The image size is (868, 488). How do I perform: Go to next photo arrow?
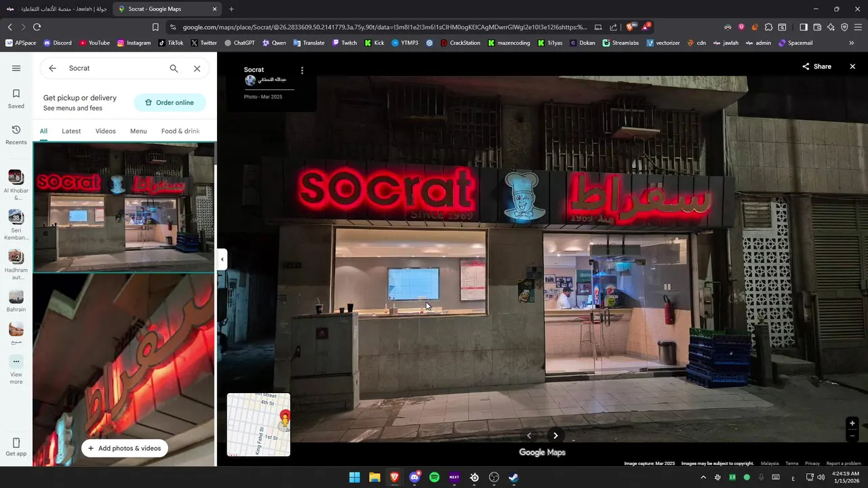555,436
